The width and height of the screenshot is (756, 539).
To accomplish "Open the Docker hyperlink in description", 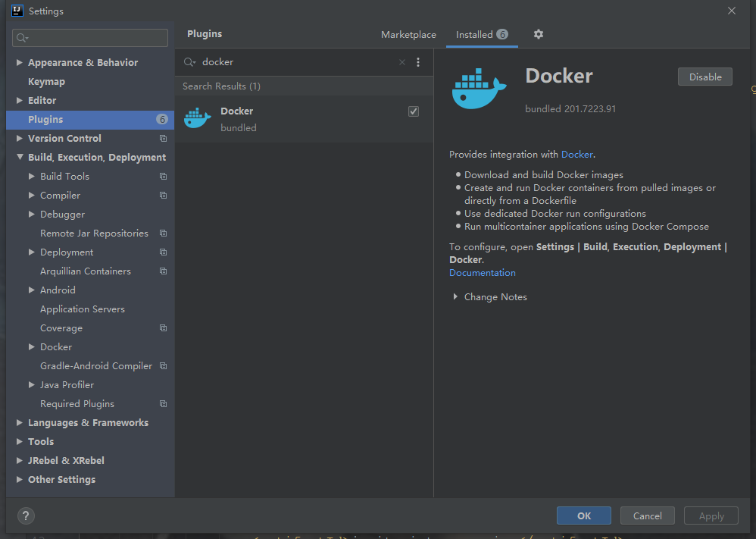I will pos(576,155).
